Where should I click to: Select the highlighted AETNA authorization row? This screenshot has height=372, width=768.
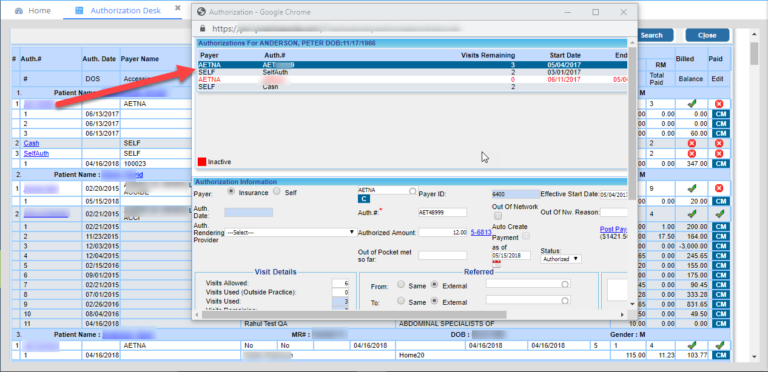coord(411,64)
